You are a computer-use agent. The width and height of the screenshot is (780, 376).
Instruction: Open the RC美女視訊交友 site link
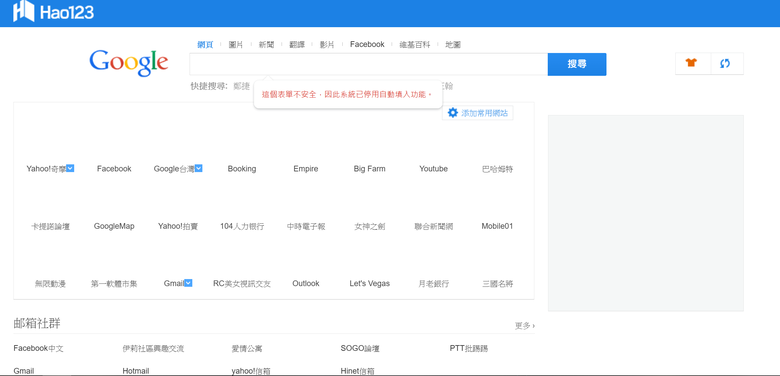click(242, 283)
